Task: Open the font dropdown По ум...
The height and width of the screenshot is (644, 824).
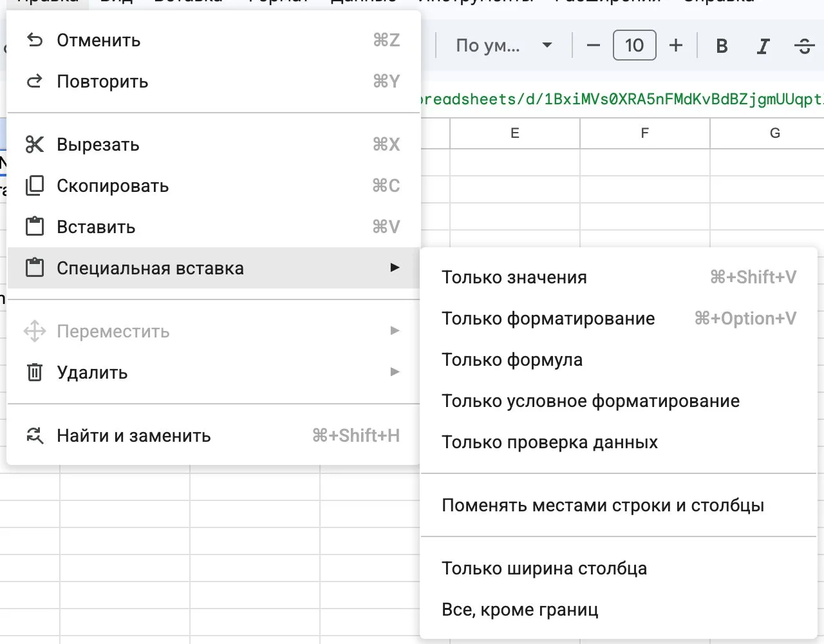Action: tap(503, 46)
